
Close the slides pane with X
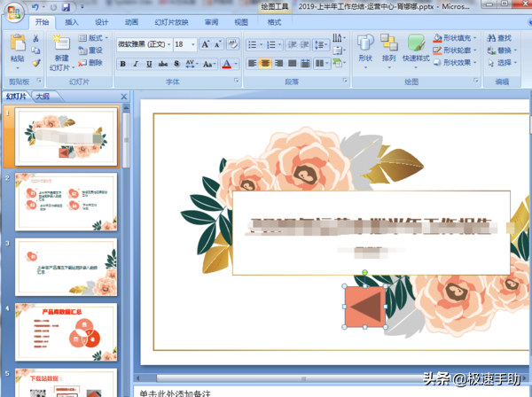point(124,97)
